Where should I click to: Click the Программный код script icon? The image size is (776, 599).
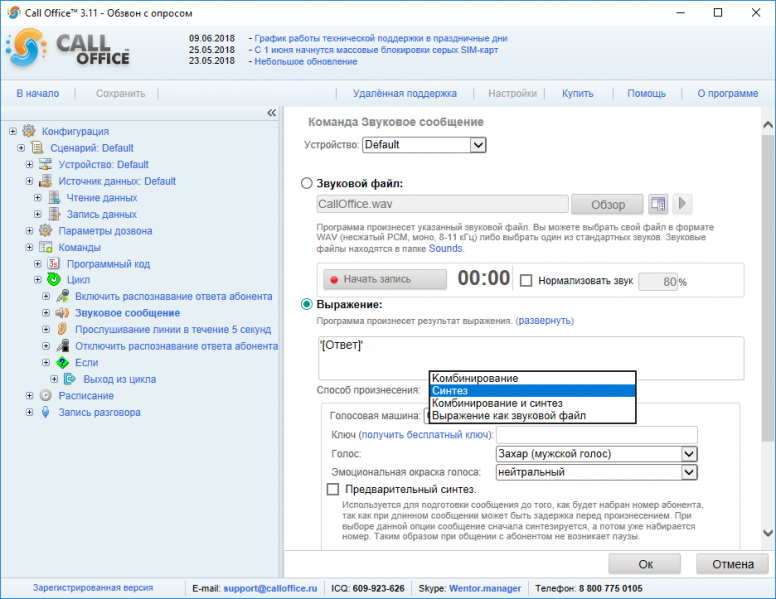pyautogui.click(x=53, y=263)
